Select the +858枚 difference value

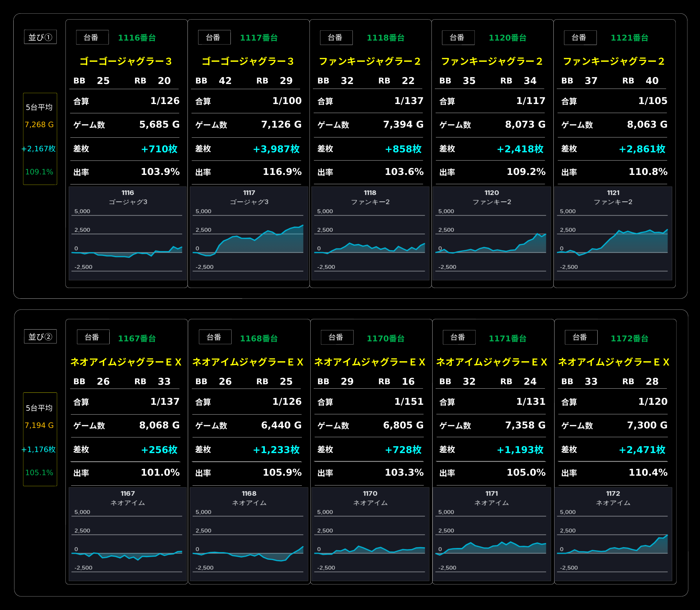(403, 149)
